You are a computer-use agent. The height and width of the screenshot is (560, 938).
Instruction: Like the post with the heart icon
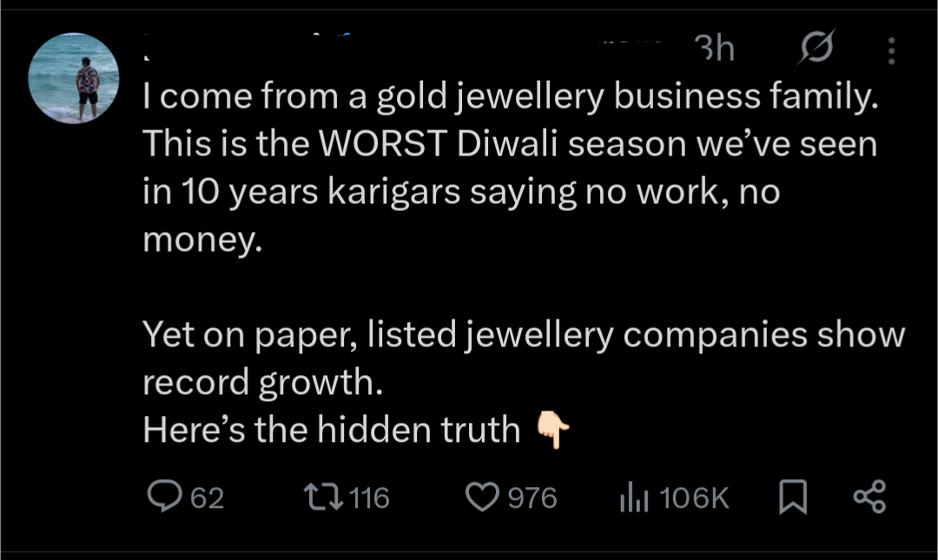[482, 497]
